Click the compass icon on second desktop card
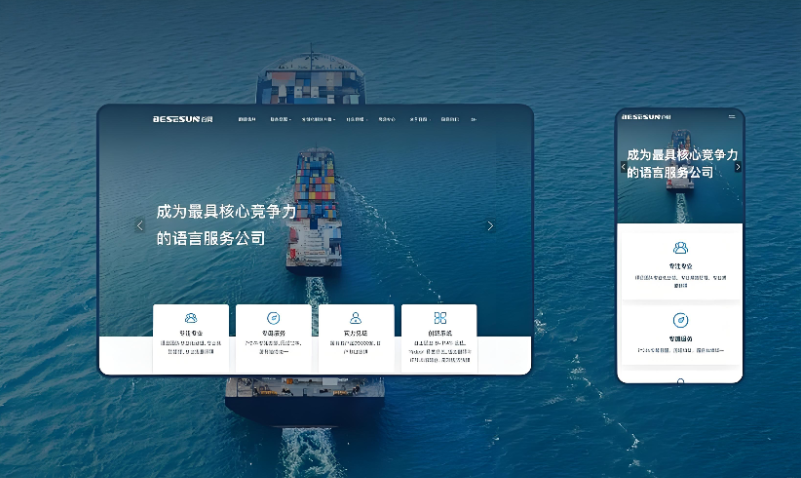This screenshot has height=478, width=801. click(273, 318)
